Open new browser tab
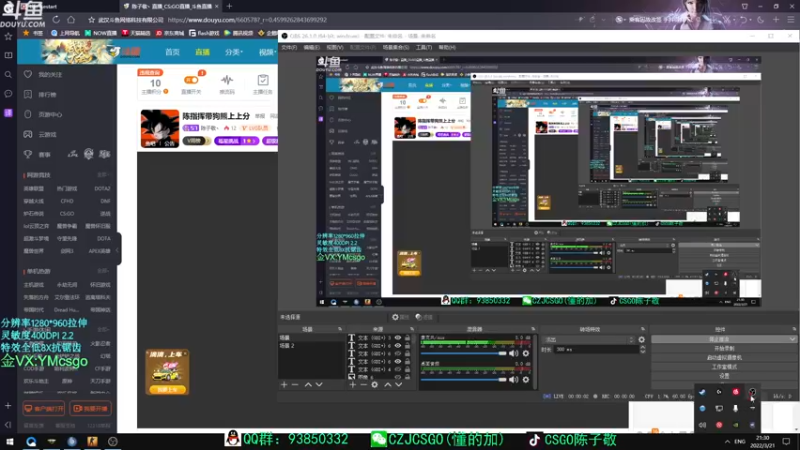800x450 pixels. point(229,6)
